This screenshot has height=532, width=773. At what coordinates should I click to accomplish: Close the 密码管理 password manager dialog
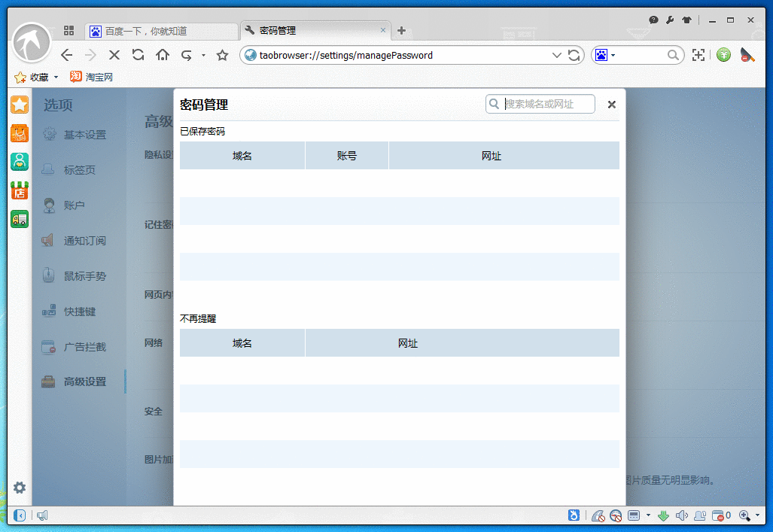(612, 105)
